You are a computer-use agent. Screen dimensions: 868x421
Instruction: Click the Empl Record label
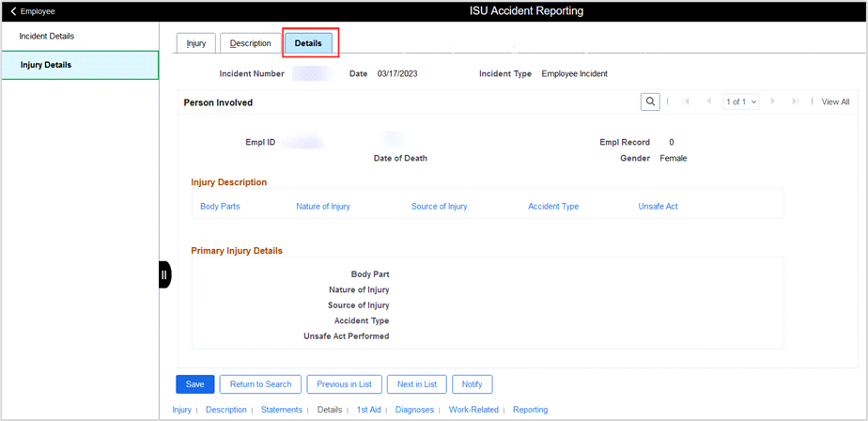point(625,142)
